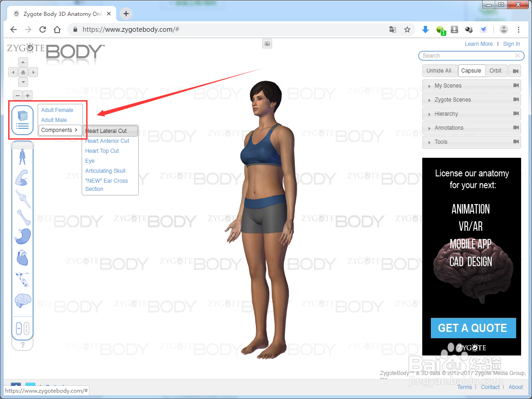Select the nervous system nerves icon
This screenshot has width=532, height=399.
click(23, 278)
